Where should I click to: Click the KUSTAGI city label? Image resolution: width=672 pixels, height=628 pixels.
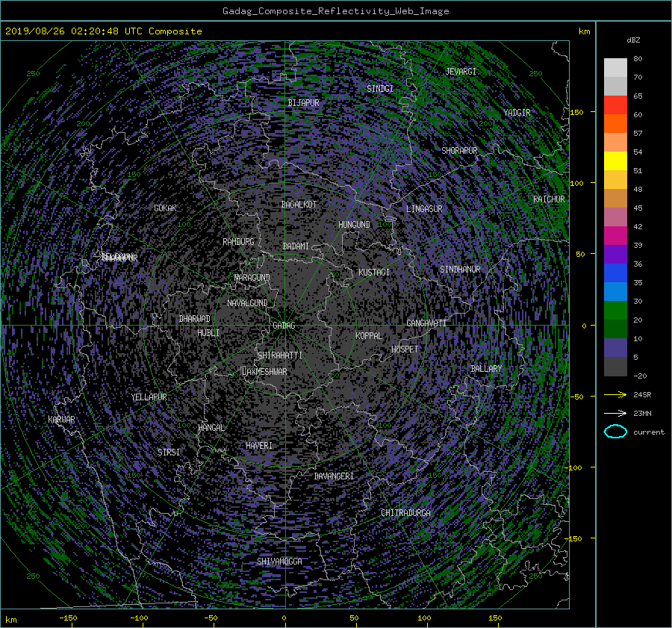click(x=374, y=273)
